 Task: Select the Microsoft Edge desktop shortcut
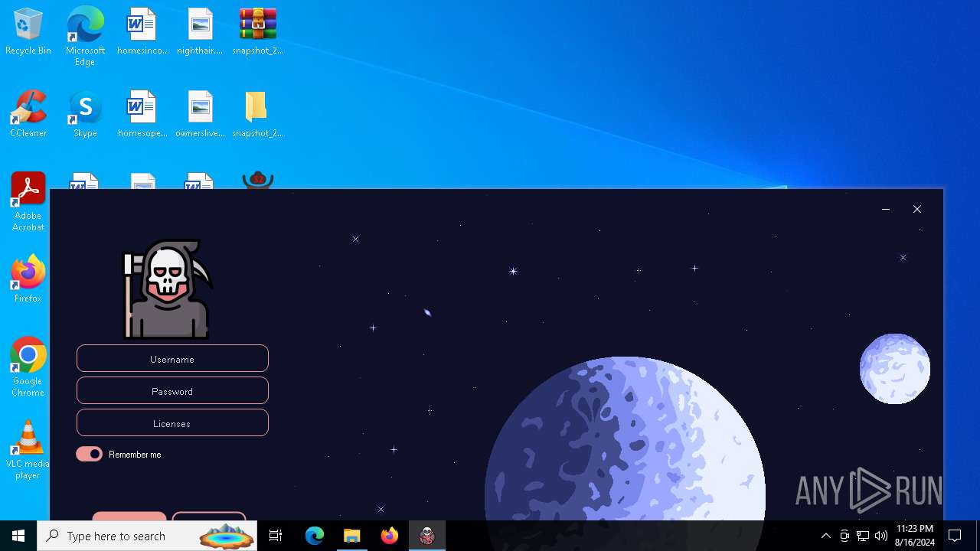[x=85, y=37]
